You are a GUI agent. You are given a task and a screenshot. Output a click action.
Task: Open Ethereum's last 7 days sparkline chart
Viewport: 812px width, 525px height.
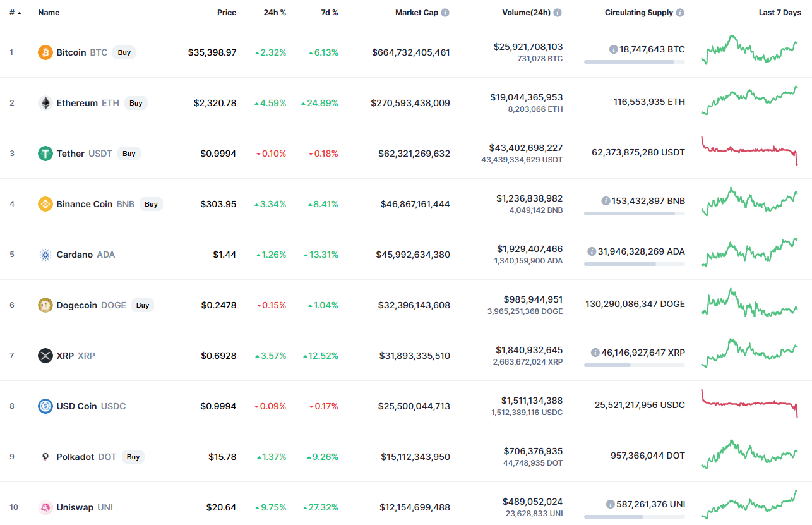point(749,101)
